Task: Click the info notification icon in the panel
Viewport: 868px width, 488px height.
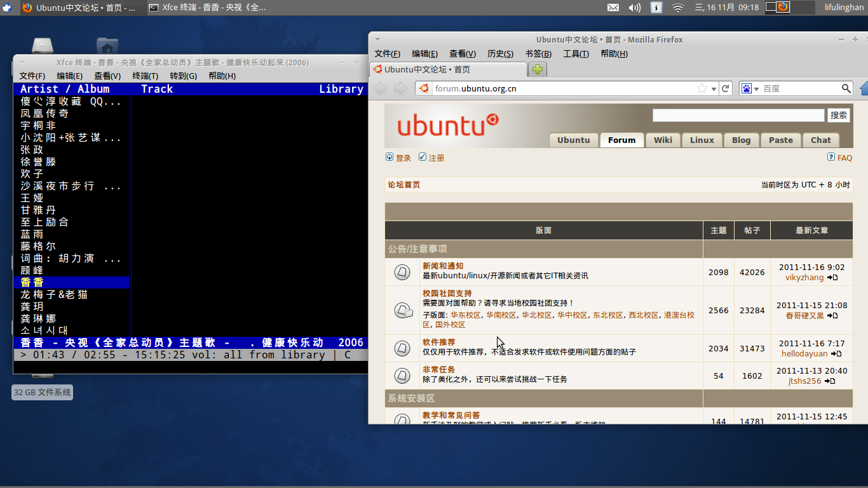Action: (656, 8)
